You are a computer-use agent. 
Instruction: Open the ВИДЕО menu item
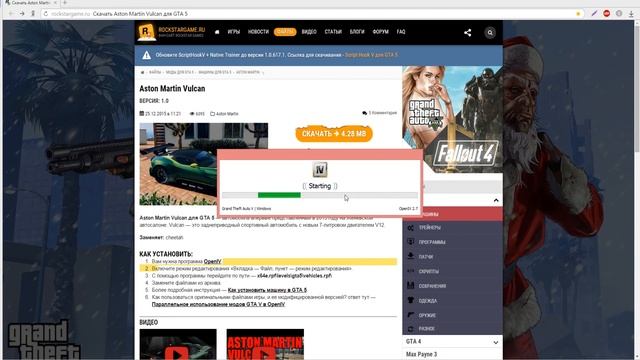pyautogui.click(x=309, y=32)
